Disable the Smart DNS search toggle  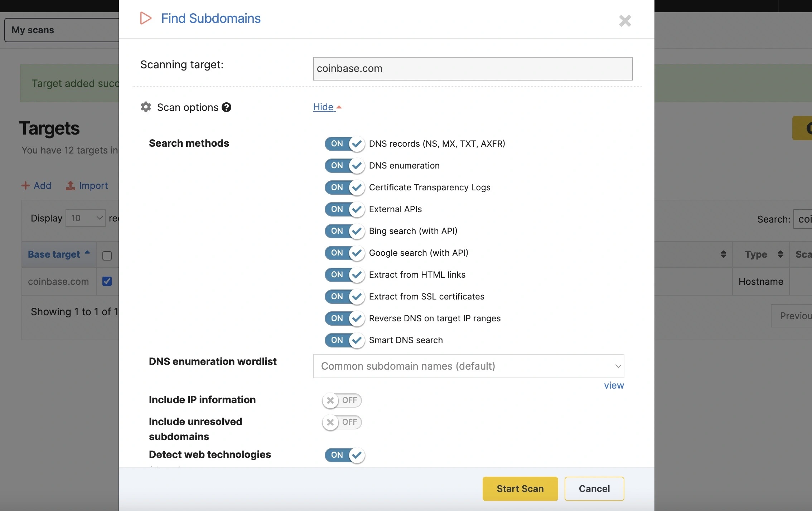click(x=344, y=340)
